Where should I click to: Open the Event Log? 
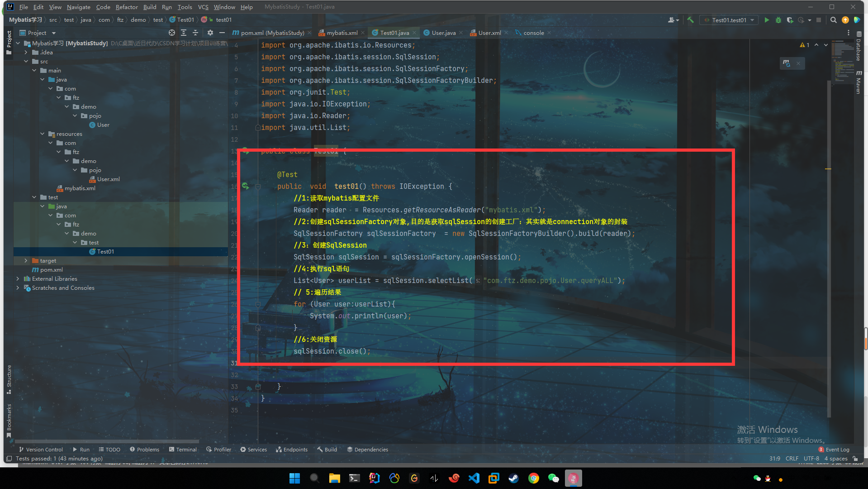pyautogui.click(x=834, y=450)
